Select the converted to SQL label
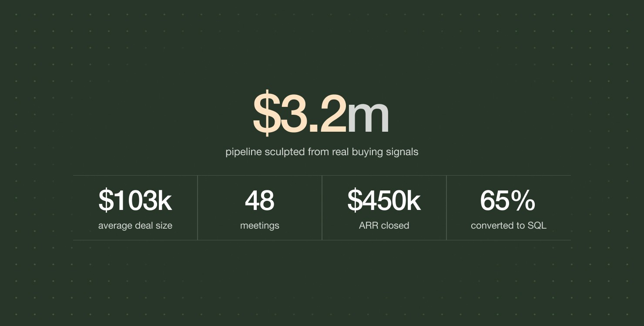Screen dimensions: 644x326 tap(509, 226)
